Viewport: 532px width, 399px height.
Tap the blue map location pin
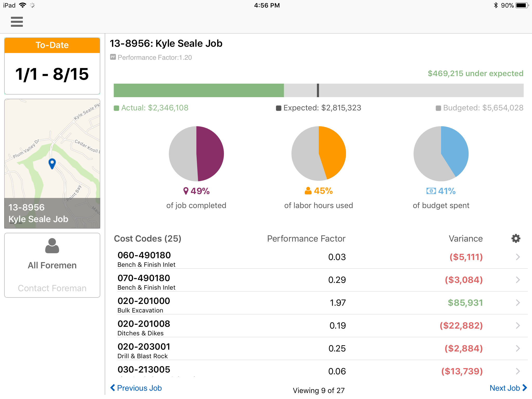(x=52, y=163)
